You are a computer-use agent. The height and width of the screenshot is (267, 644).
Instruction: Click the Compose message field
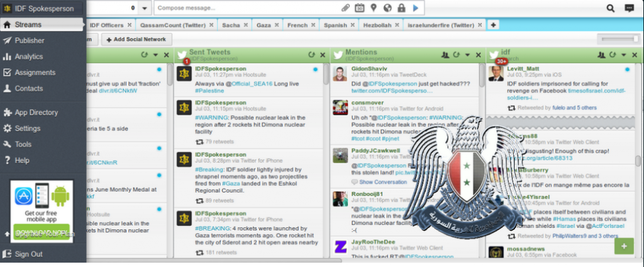click(x=248, y=8)
